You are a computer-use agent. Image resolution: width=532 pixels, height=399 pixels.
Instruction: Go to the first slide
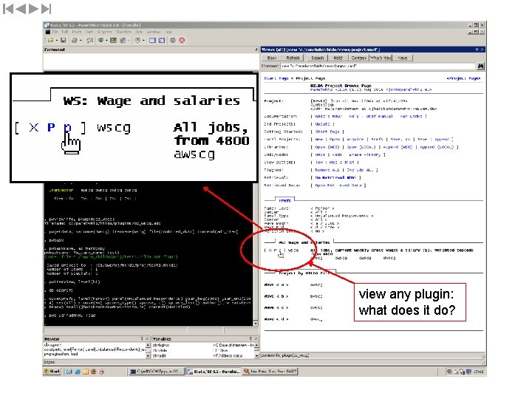pos(8,9)
